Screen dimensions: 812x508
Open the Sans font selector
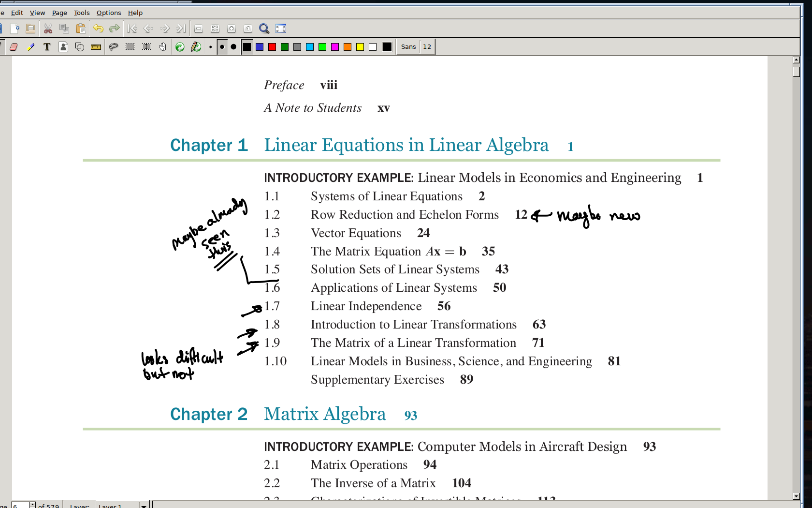[x=408, y=46]
